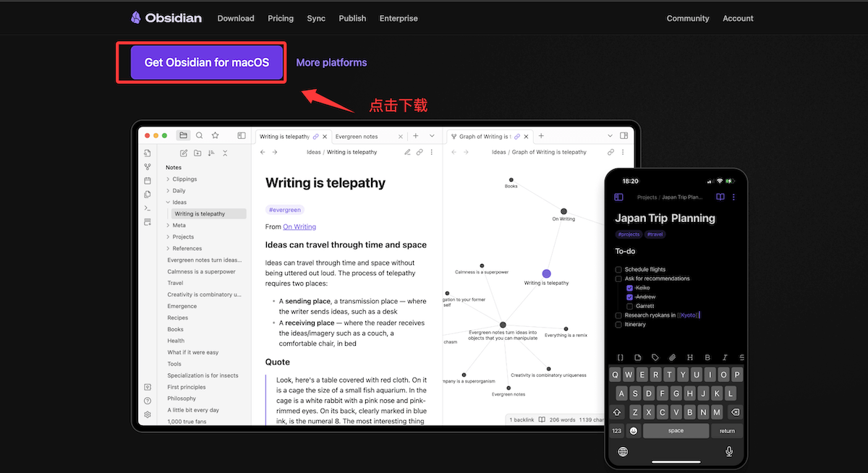Switch to the Evergreen notes tab

click(x=357, y=136)
